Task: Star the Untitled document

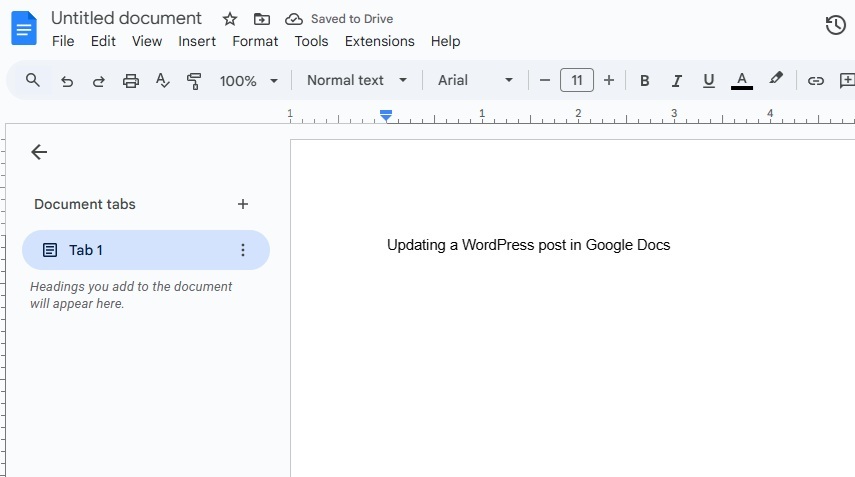Action: click(x=230, y=19)
